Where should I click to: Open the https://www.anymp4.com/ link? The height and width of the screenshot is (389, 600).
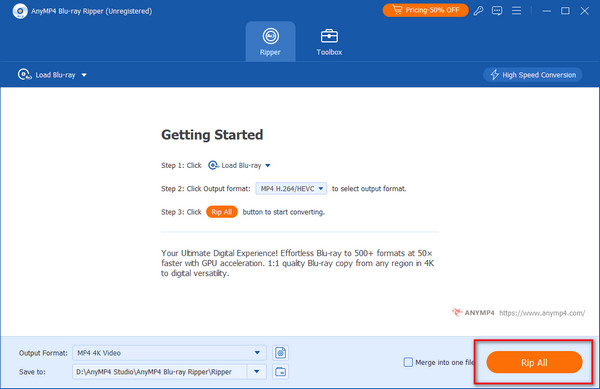click(542, 313)
